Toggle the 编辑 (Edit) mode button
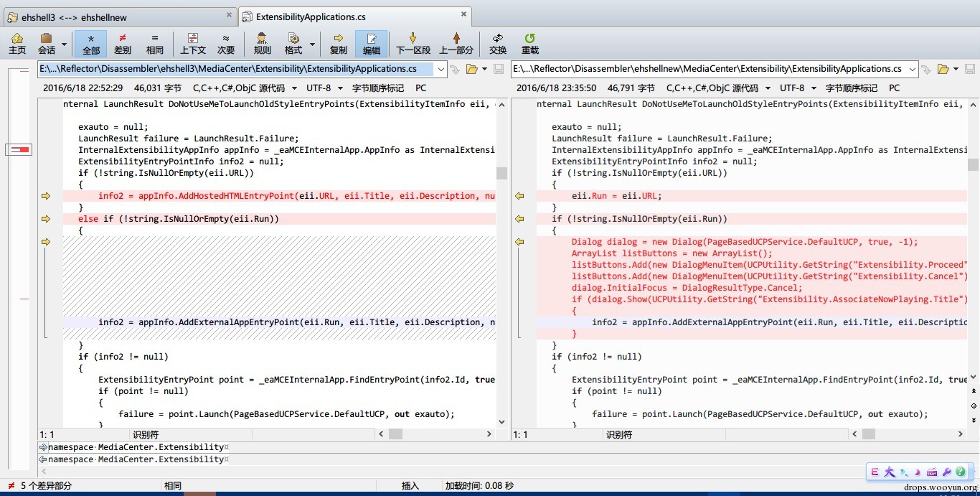This screenshot has height=496, width=980. (x=371, y=44)
